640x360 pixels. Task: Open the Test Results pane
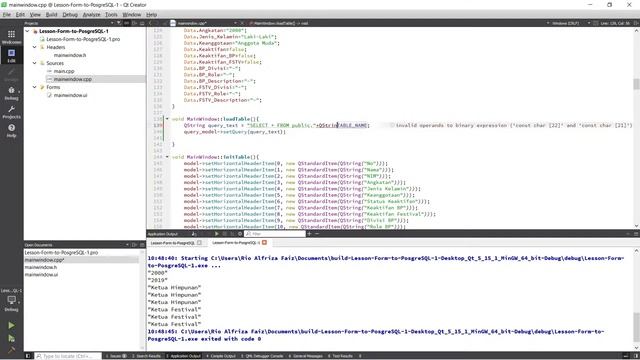pos(340,356)
